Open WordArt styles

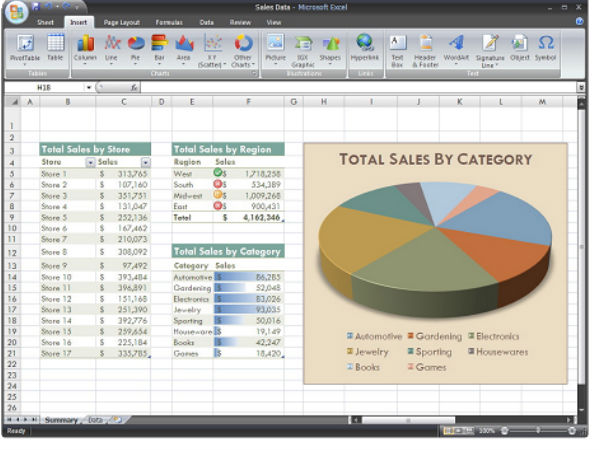pyautogui.click(x=455, y=47)
